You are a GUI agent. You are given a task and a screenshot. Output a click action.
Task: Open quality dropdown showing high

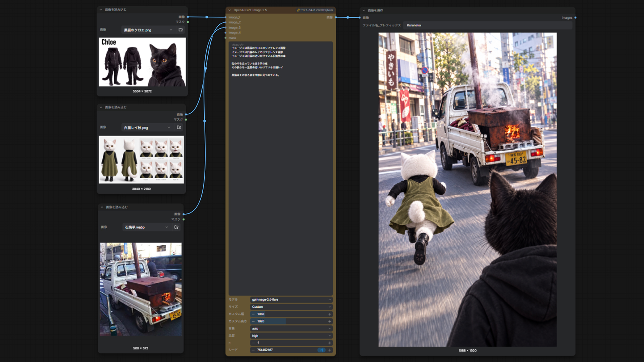pyautogui.click(x=291, y=336)
